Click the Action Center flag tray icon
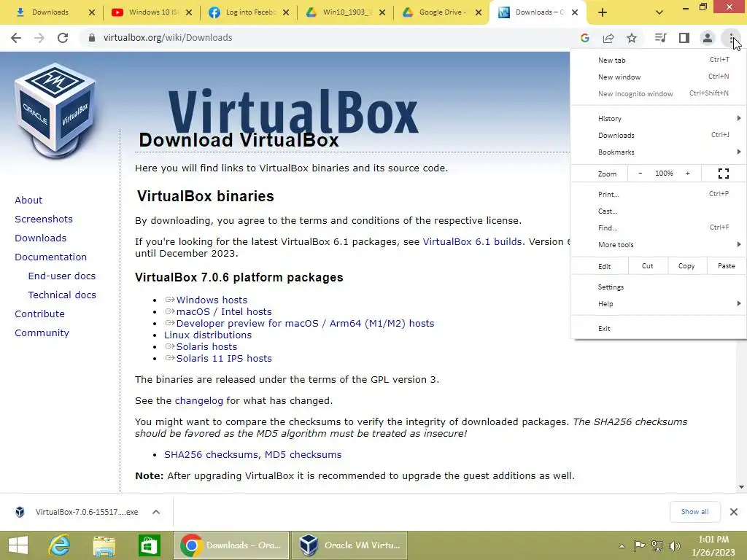The width and height of the screenshot is (747, 560). coord(639,545)
